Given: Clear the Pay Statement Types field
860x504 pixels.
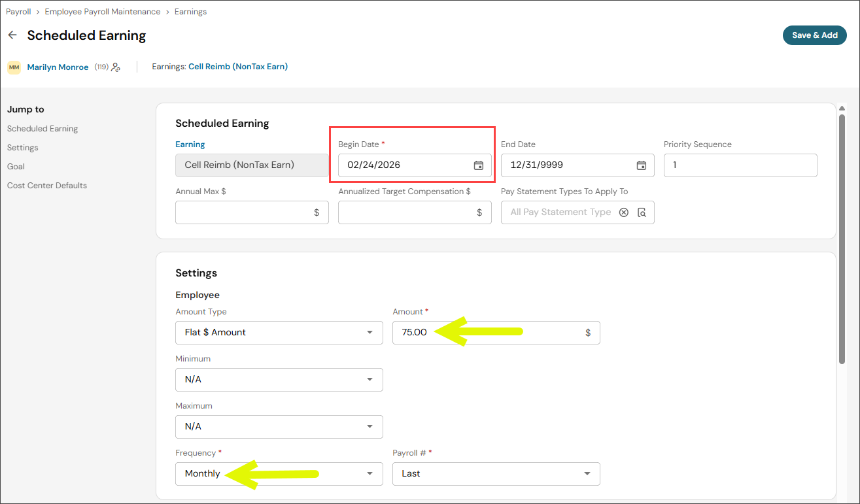Looking at the screenshot, I should tap(624, 212).
